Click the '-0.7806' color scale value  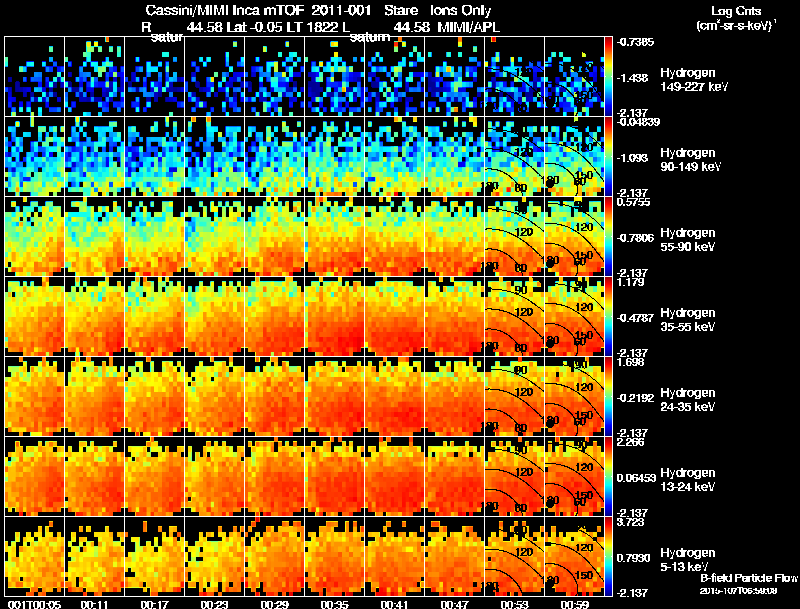click(x=635, y=238)
